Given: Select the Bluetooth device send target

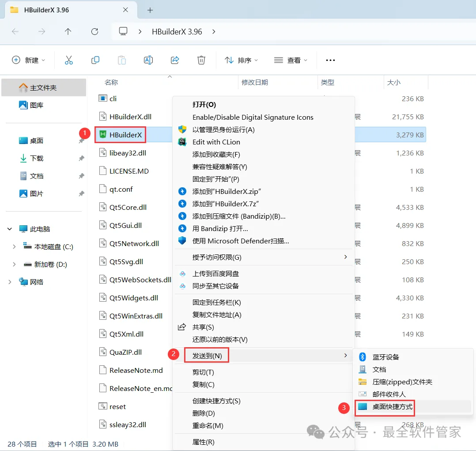Looking at the screenshot, I should coord(385,357).
